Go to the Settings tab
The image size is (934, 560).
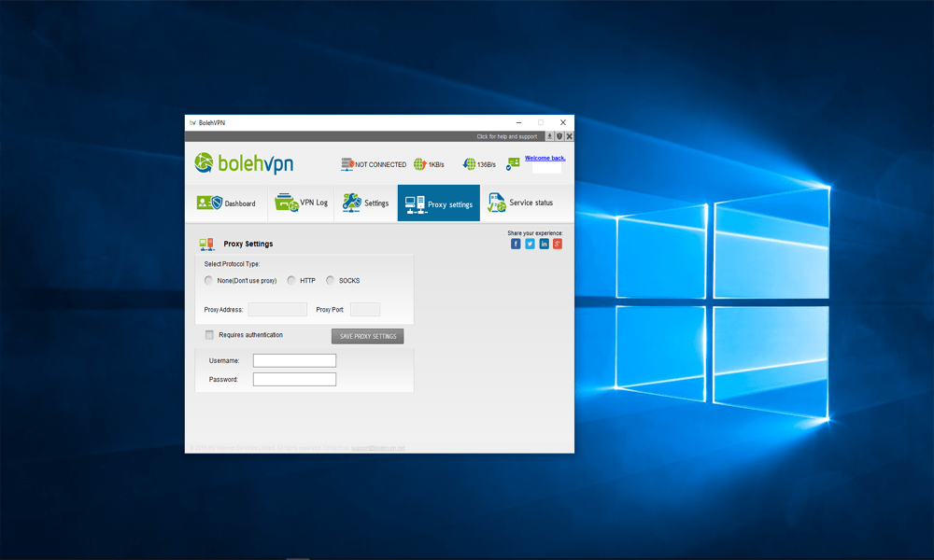click(x=366, y=203)
